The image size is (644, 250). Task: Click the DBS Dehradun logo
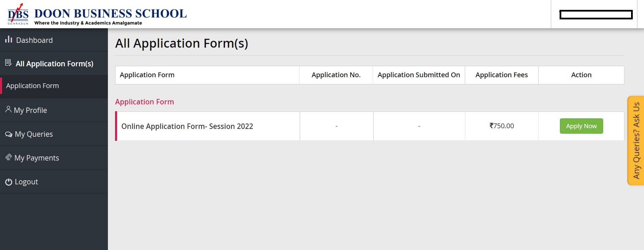click(16, 14)
